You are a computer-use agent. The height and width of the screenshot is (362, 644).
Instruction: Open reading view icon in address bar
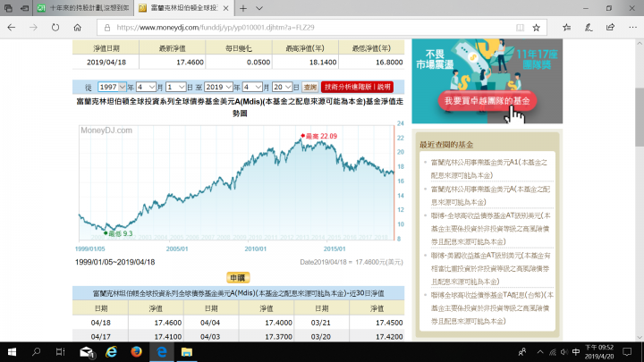[x=520, y=28]
